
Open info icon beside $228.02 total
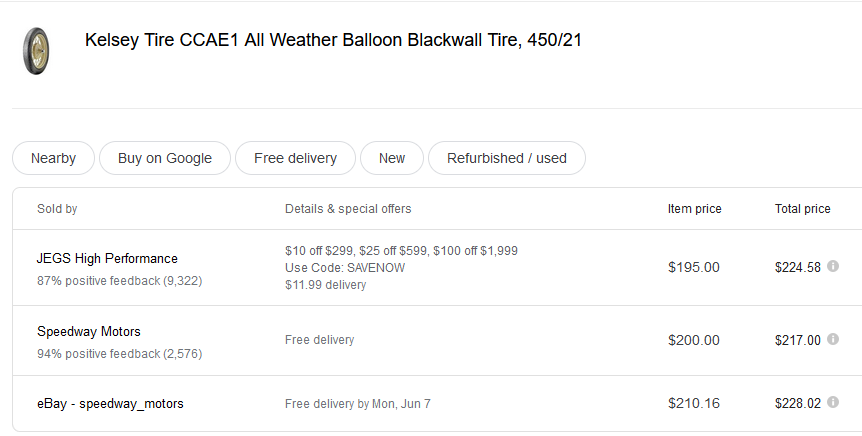[x=832, y=403]
